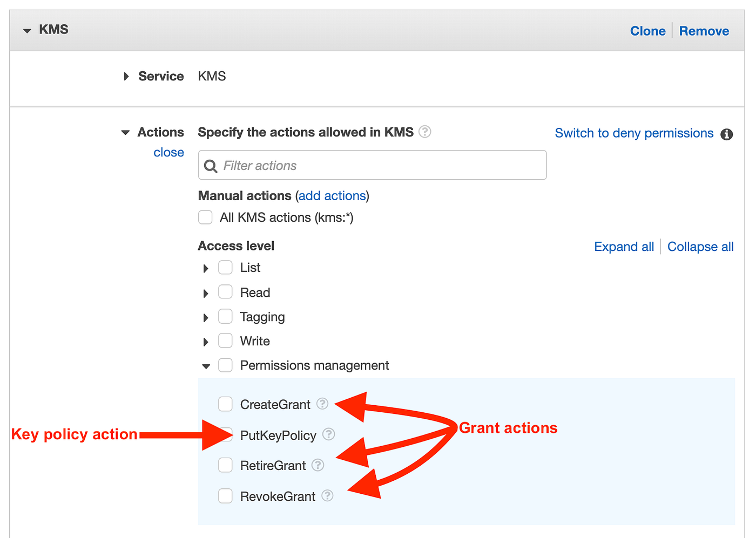Collapse the Permissions management section

(x=206, y=365)
